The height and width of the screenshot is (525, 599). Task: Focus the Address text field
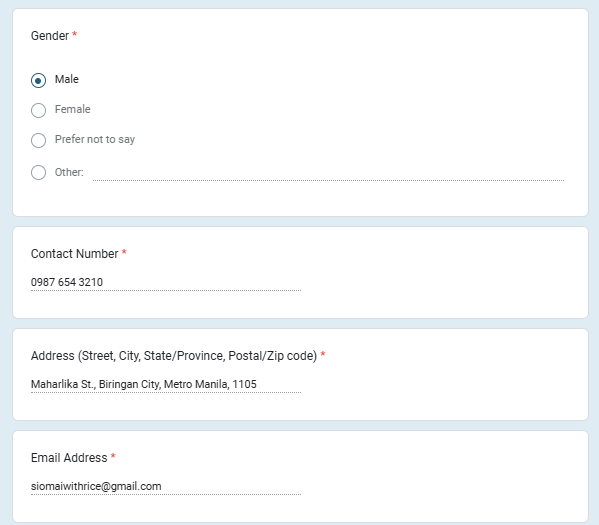(x=166, y=384)
